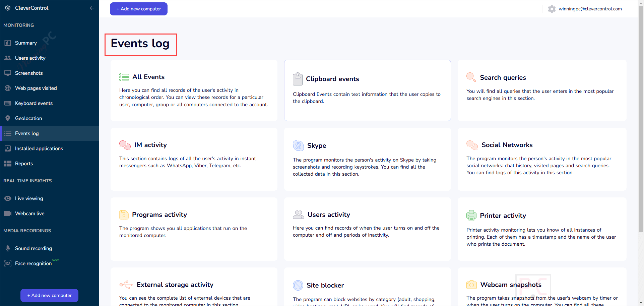
Task: Click the Geolocation pin icon
Action: (x=8, y=118)
